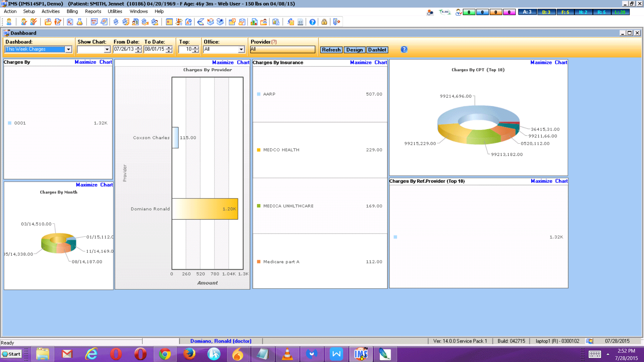Click the blue dollar billing icon

click(x=116, y=22)
